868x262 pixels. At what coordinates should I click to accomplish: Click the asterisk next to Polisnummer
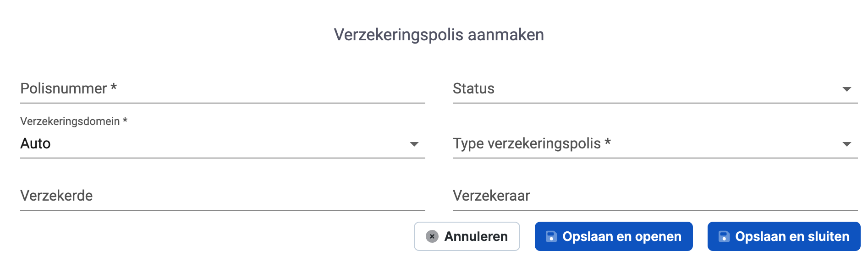[x=114, y=87]
